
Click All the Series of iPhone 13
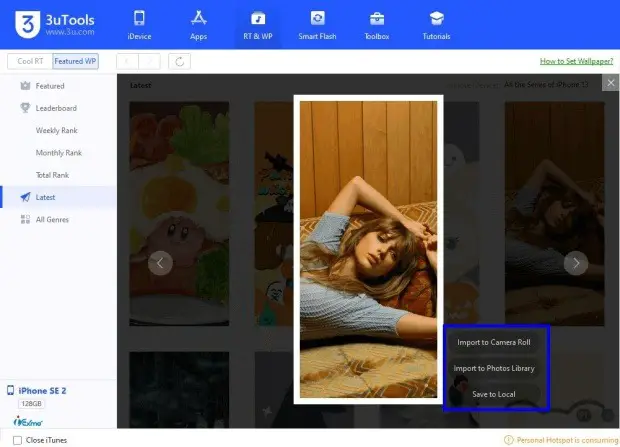[x=546, y=85]
